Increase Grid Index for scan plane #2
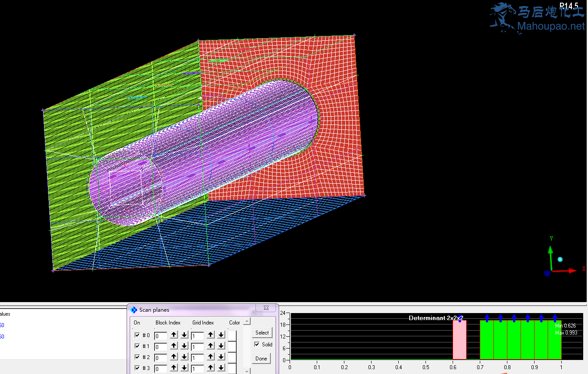588x374 pixels. pyautogui.click(x=210, y=357)
